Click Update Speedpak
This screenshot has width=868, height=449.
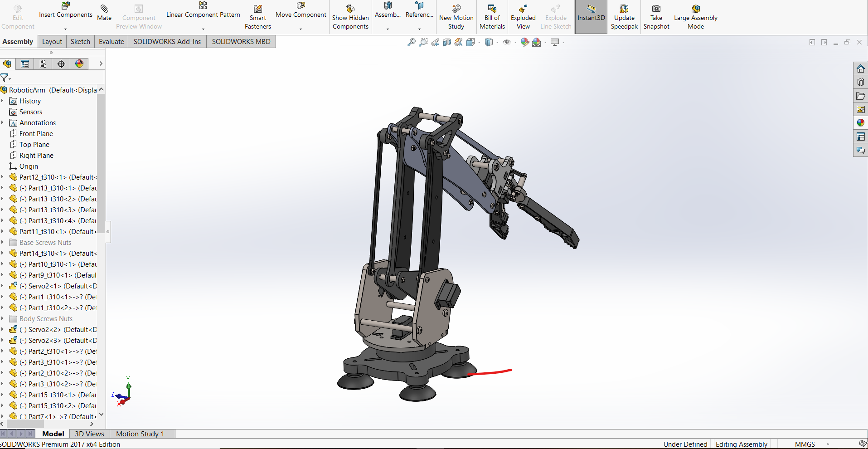point(624,17)
